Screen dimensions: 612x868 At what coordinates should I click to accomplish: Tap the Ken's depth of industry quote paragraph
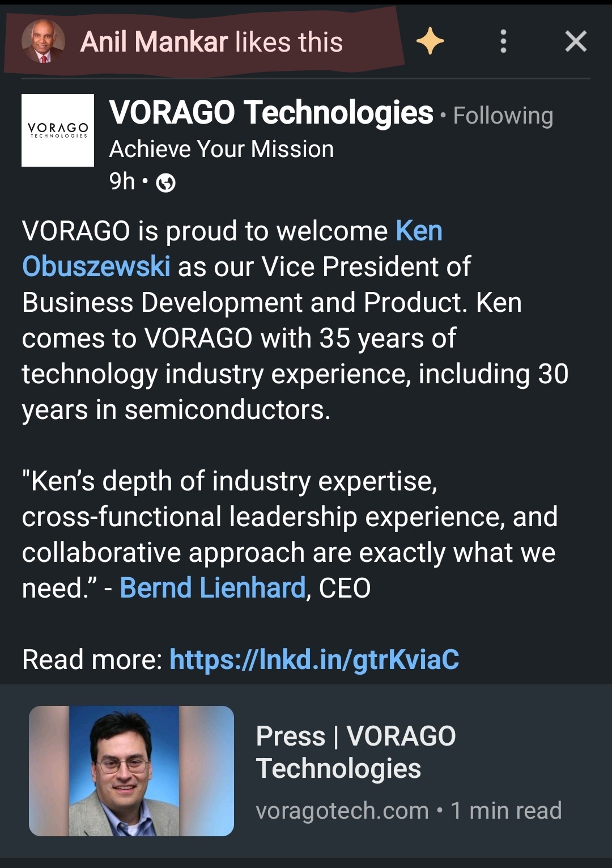pyautogui.click(x=289, y=534)
